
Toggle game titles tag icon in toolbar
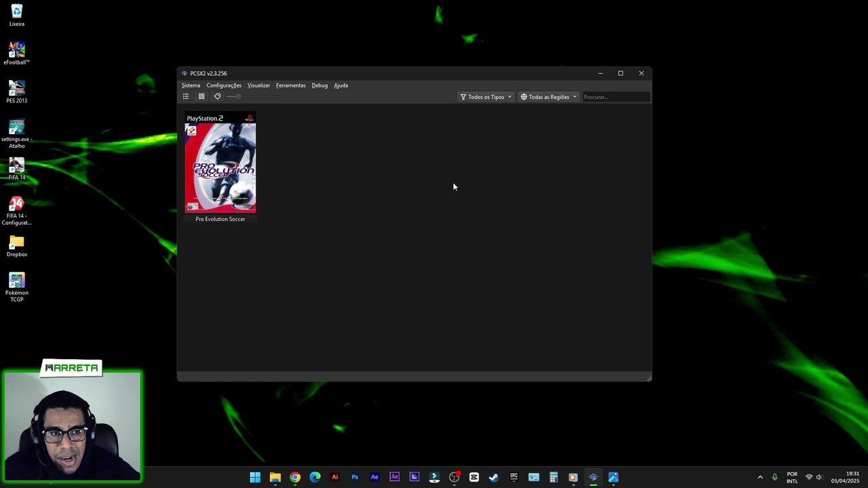tap(217, 96)
